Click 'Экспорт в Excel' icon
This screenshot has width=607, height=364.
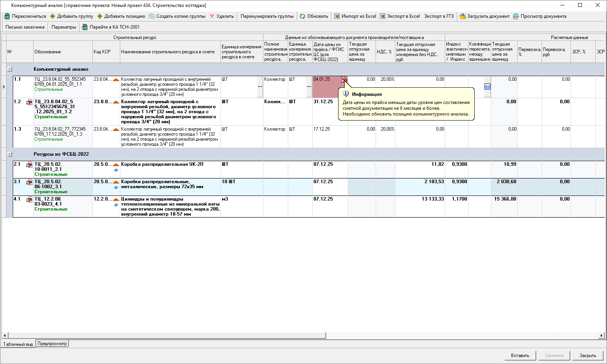pyautogui.click(x=383, y=16)
